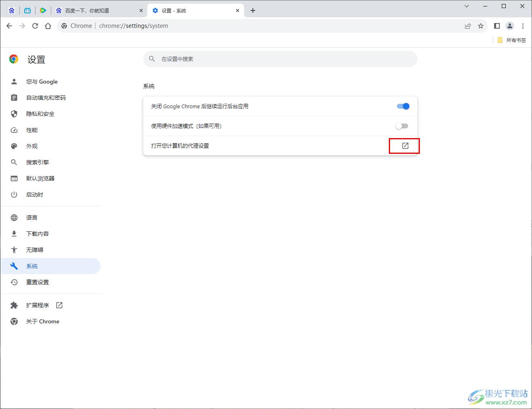Enable 使用硬件加速模式 switch
Screen dimensions: 532x409
click(402, 126)
